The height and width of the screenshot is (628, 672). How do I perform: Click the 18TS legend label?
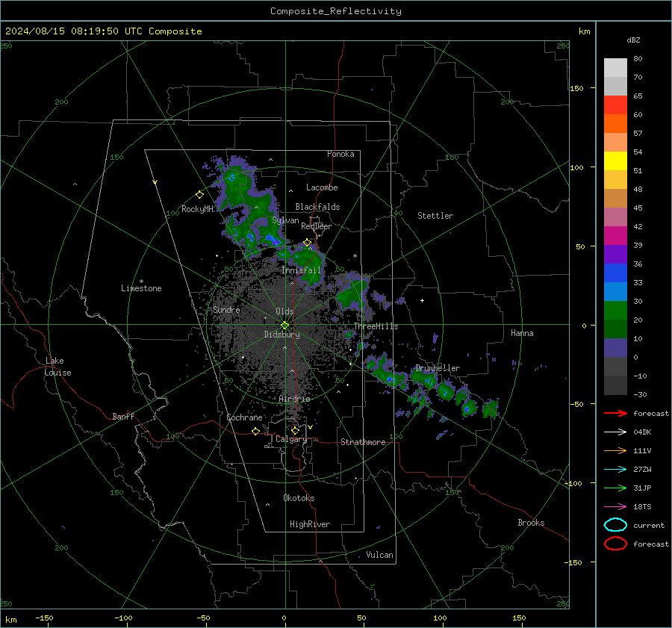pyautogui.click(x=642, y=507)
